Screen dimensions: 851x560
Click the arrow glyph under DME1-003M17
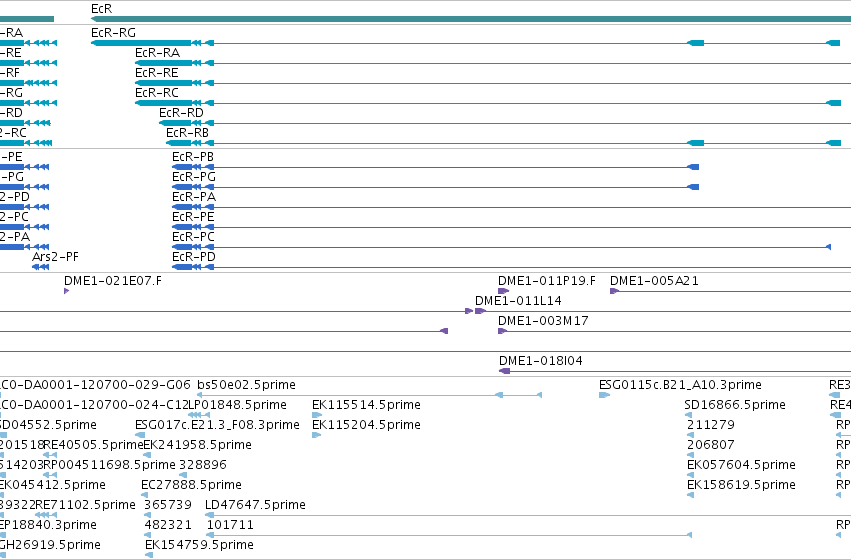point(502,332)
